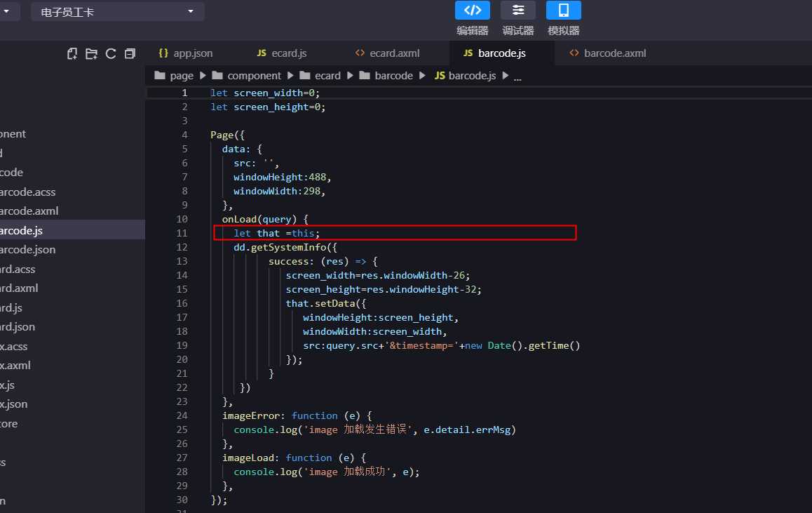Click the ecard folder in breadcrumb
812x513 pixels.
pyautogui.click(x=320, y=76)
